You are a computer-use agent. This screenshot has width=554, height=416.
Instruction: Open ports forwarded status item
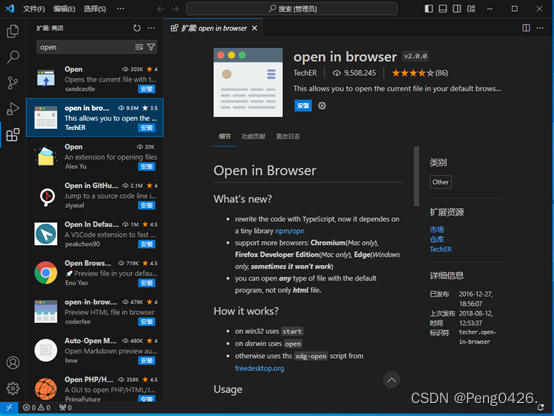(65, 408)
